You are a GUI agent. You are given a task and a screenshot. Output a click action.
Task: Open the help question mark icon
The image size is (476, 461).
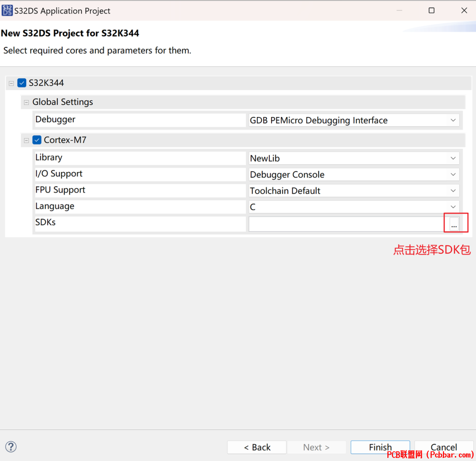point(11,447)
